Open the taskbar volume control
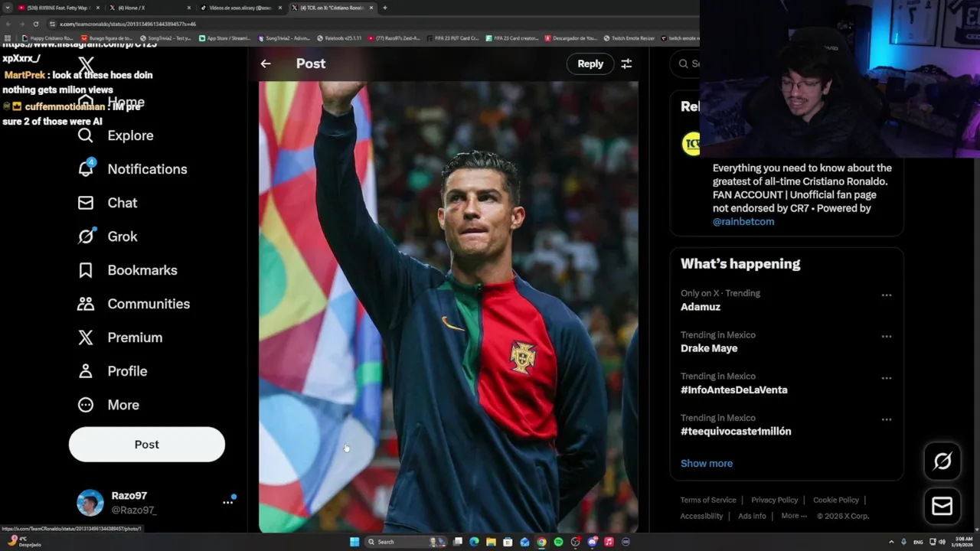The width and height of the screenshot is (980, 551). click(942, 542)
